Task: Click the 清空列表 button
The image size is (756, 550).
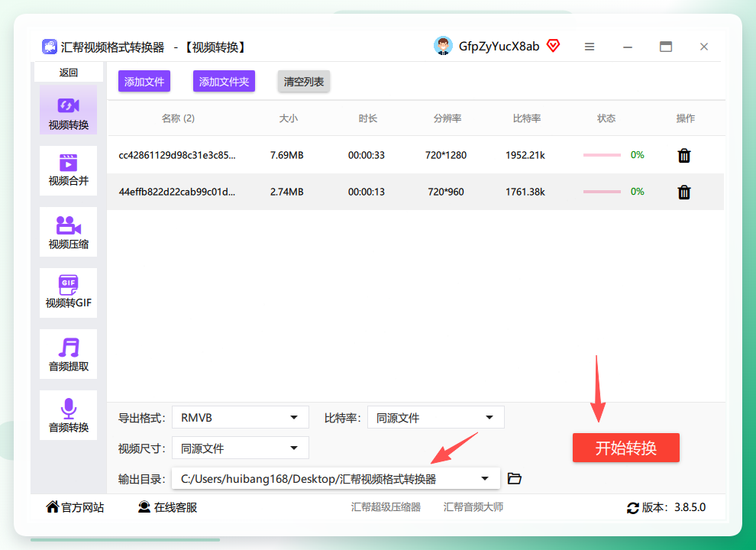Action: (x=304, y=82)
